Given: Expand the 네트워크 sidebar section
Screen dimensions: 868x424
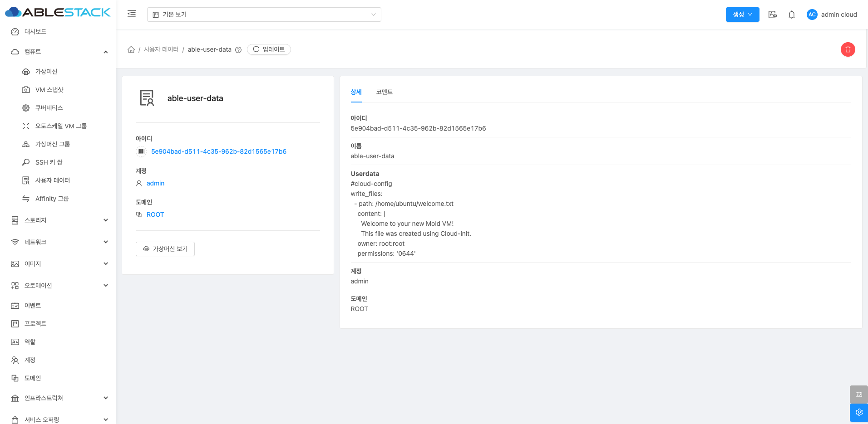Looking at the screenshot, I should click(x=59, y=242).
